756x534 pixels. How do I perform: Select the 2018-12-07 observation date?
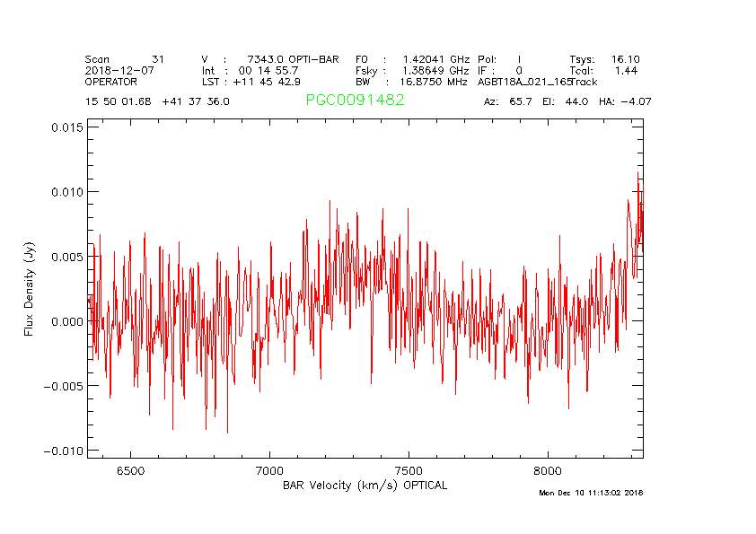[x=115, y=70]
